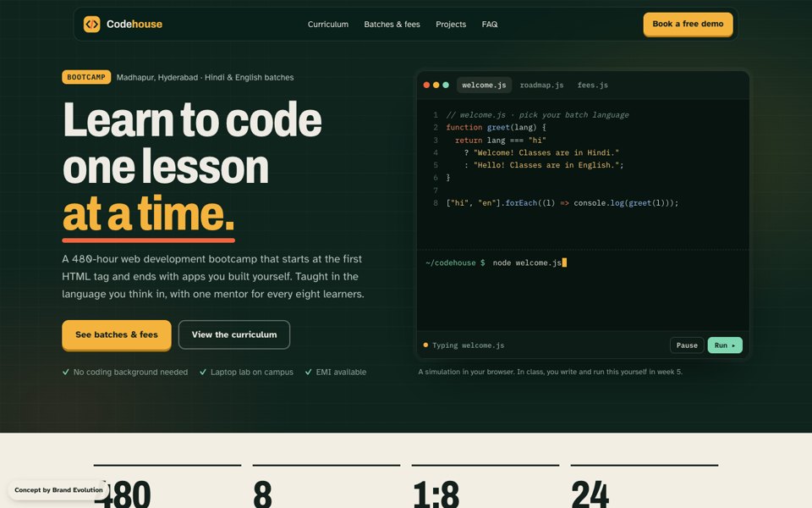The width and height of the screenshot is (812, 508).
Task: Click "Hello! Classes are in English." string
Action: (546, 165)
